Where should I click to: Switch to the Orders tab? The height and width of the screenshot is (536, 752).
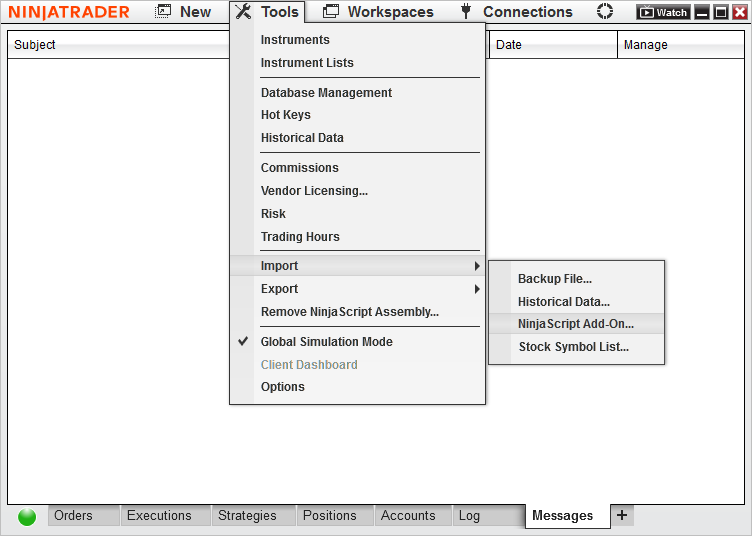(83, 515)
